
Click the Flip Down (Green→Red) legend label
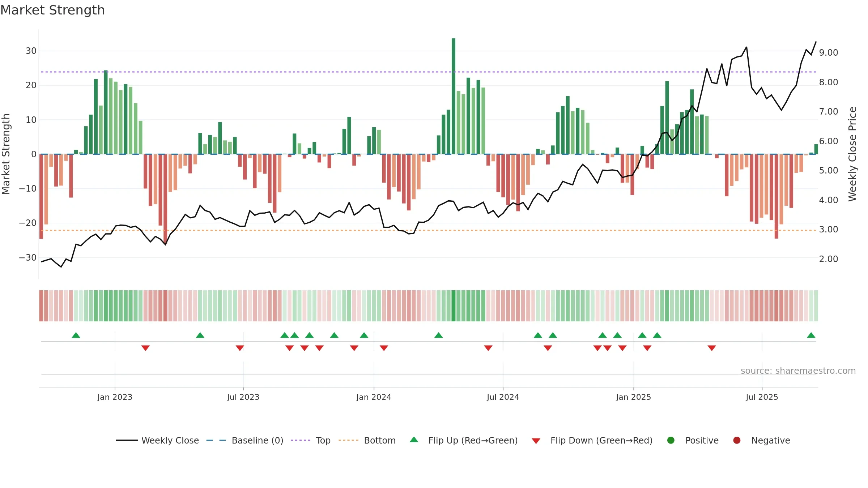(601, 440)
